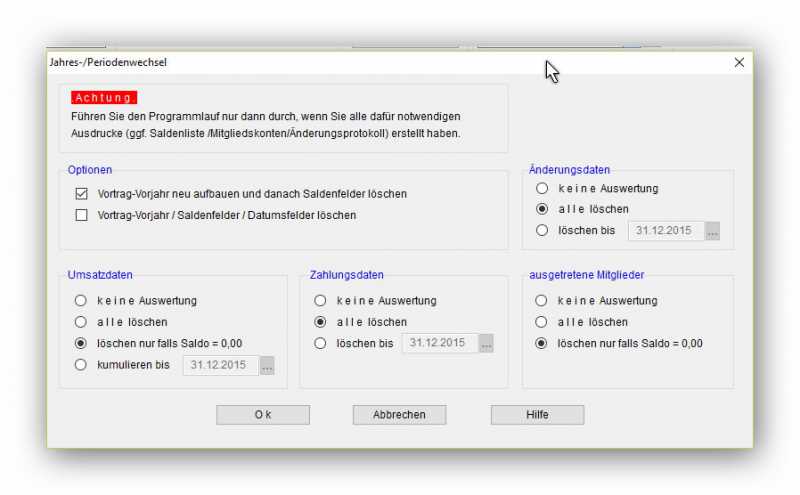Select 'alle löschen' under Umsatzdaten
The height and width of the screenshot is (495, 800).
[81, 322]
